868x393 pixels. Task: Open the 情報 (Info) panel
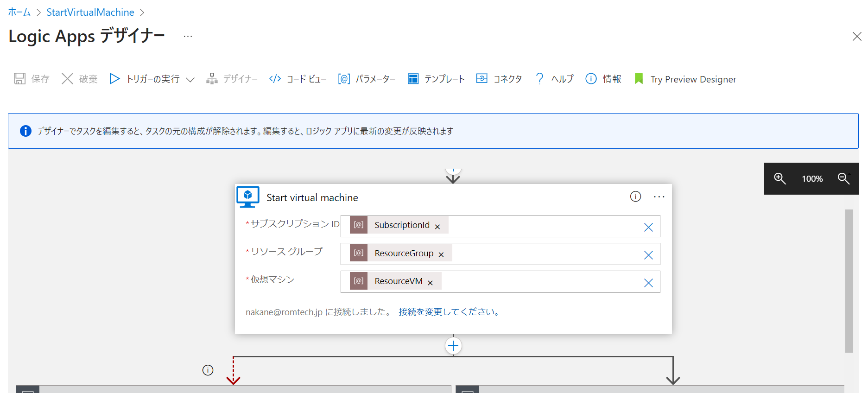[603, 79]
